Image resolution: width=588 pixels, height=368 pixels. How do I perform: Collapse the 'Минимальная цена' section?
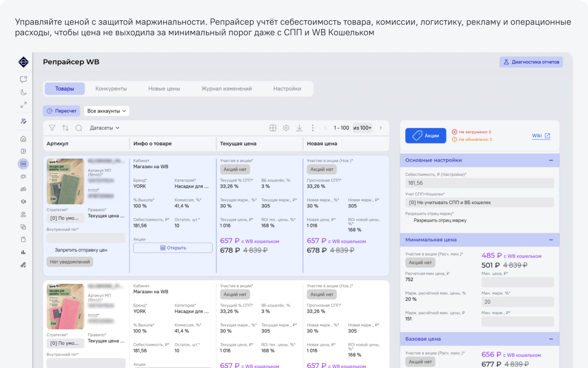click(x=551, y=240)
